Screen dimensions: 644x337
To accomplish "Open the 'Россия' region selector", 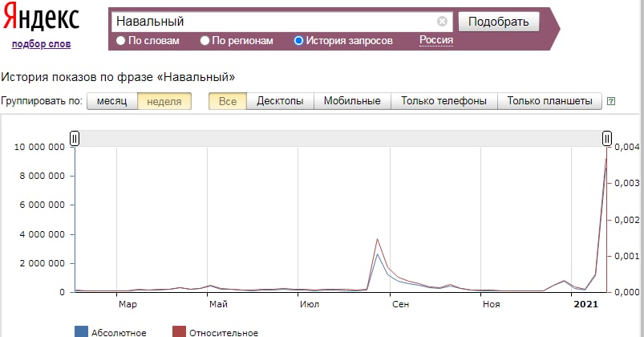I will click(436, 40).
